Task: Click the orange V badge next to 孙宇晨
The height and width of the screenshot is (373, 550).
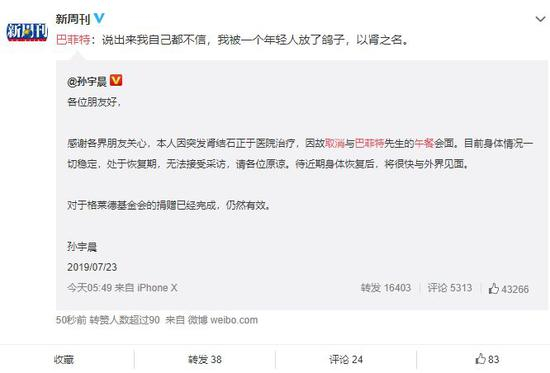Action: coord(116,80)
